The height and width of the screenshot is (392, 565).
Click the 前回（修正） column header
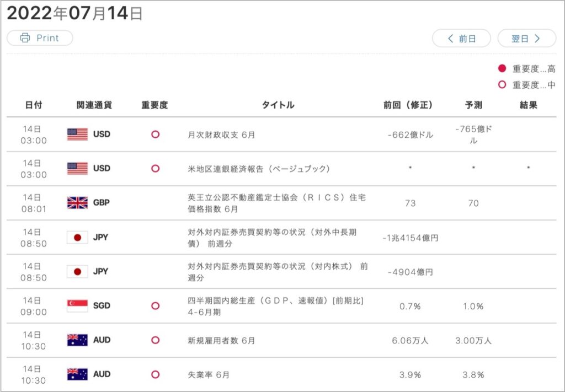[408, 105]
